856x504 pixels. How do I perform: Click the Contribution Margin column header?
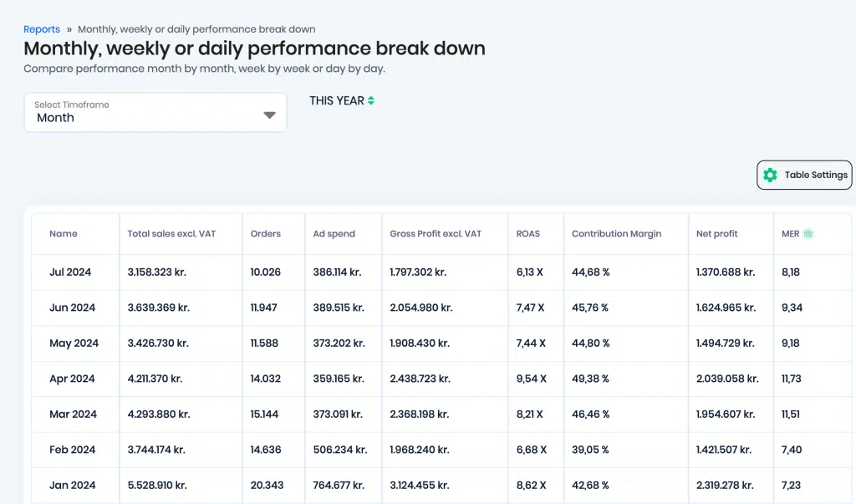[x=616, y=234]
